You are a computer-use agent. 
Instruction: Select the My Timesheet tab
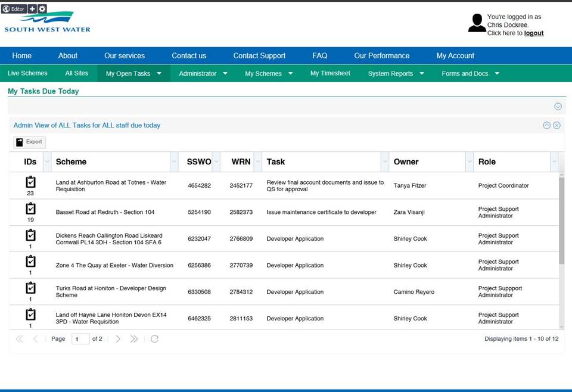click(x=330, y=73)
